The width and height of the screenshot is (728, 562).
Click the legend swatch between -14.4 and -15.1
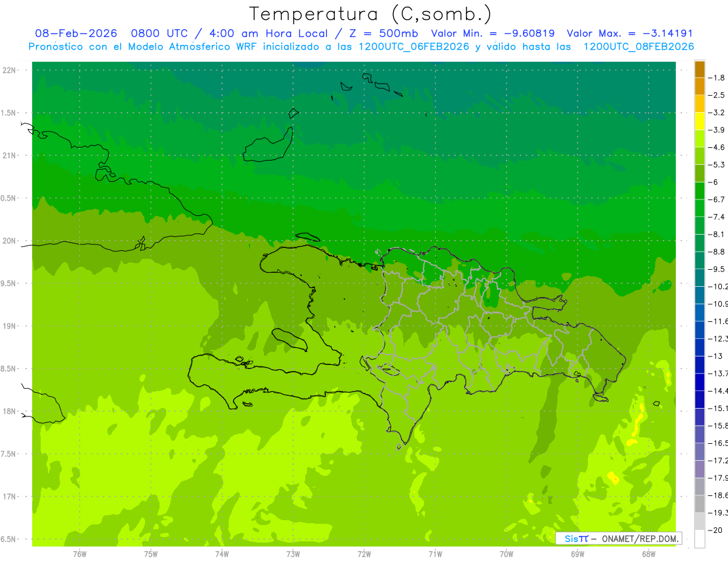(699, 400)
